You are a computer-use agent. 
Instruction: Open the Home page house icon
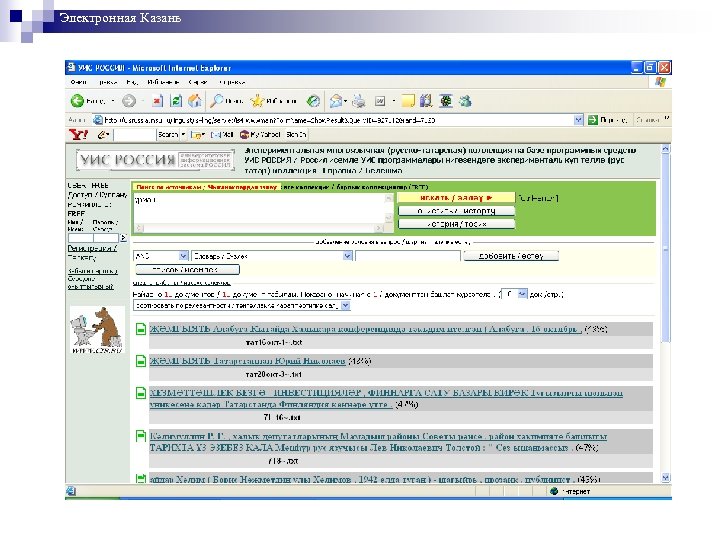195,101
